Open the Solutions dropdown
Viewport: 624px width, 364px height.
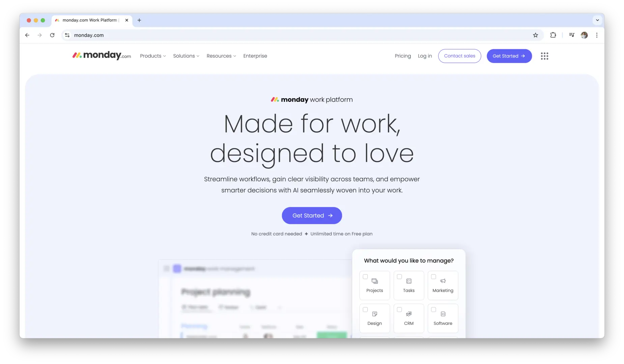[186, 56]
